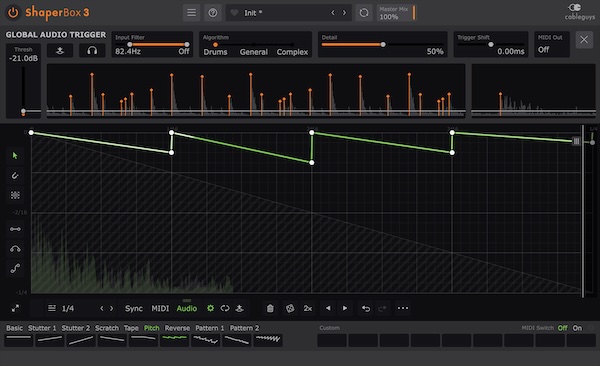Undo last wave edit
600x366 pixels.
point(366,308)
